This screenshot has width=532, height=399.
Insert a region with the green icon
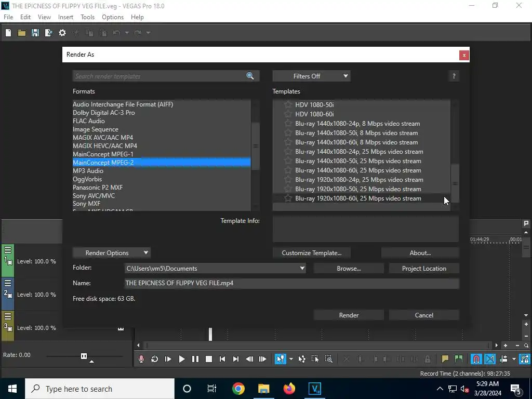point(459,359)
